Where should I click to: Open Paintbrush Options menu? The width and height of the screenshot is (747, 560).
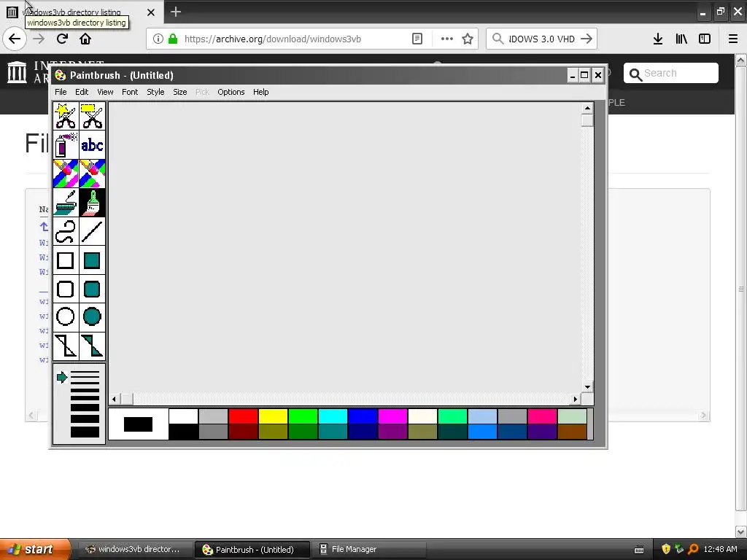pos(231,92)
